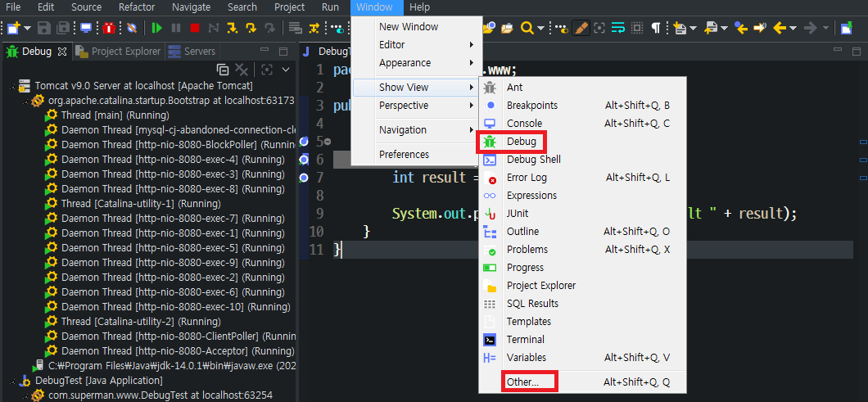Open the Debug view menu chevron
Viewport: 868px width, 402px height.
click(x=286, y=70)
